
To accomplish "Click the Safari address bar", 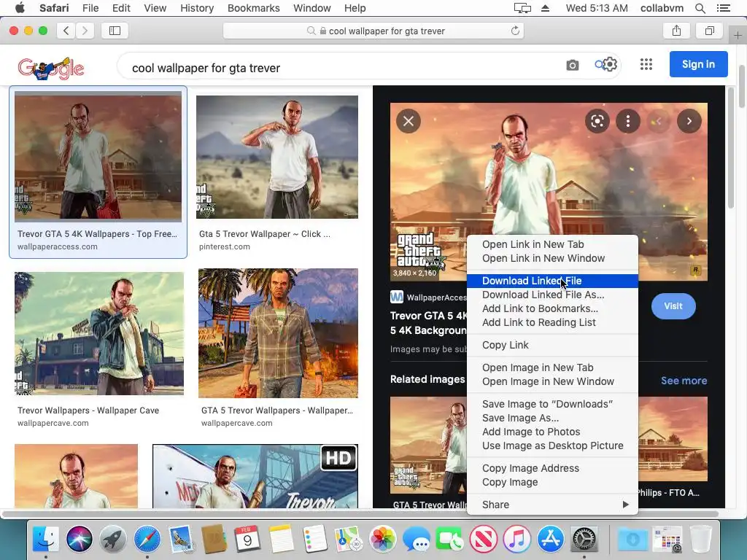I will tap(373, 31).
